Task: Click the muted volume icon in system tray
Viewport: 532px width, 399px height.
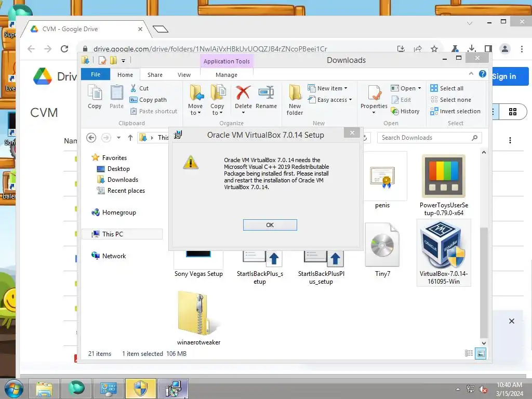Action: [483, 389]
